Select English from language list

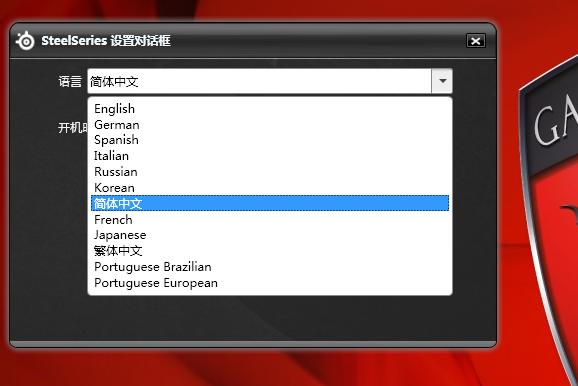pyautogui.click(x=270, y=109)
